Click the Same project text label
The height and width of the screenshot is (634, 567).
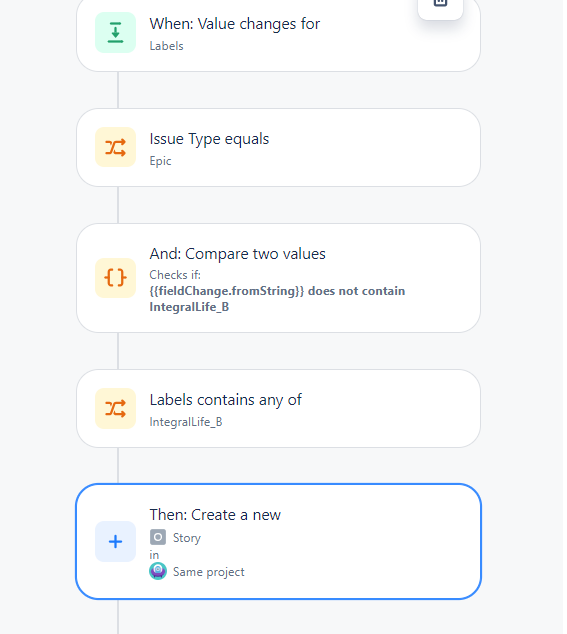(x=209, y=572)
